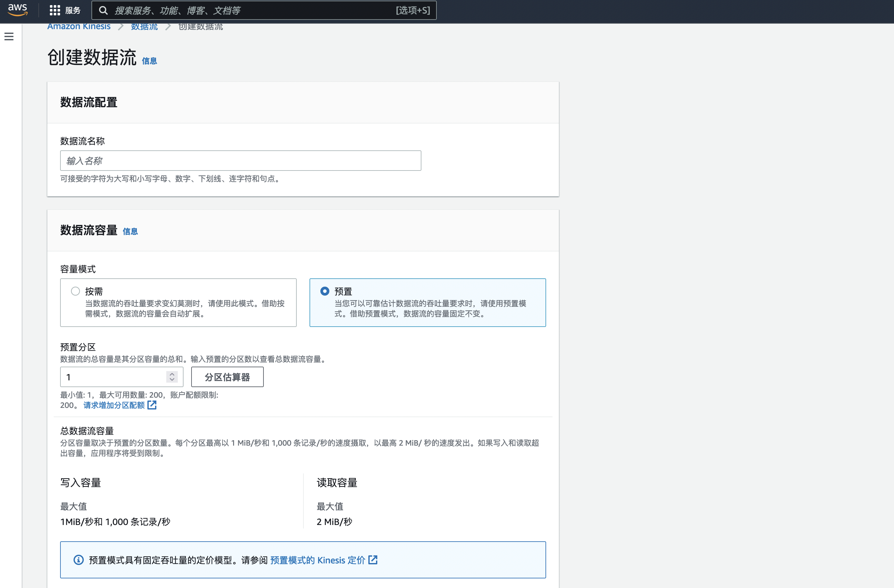The height and width of the screenshot is (588, 894).
Task: Increase shard count with stepper arrows
Action: [172, 374]
